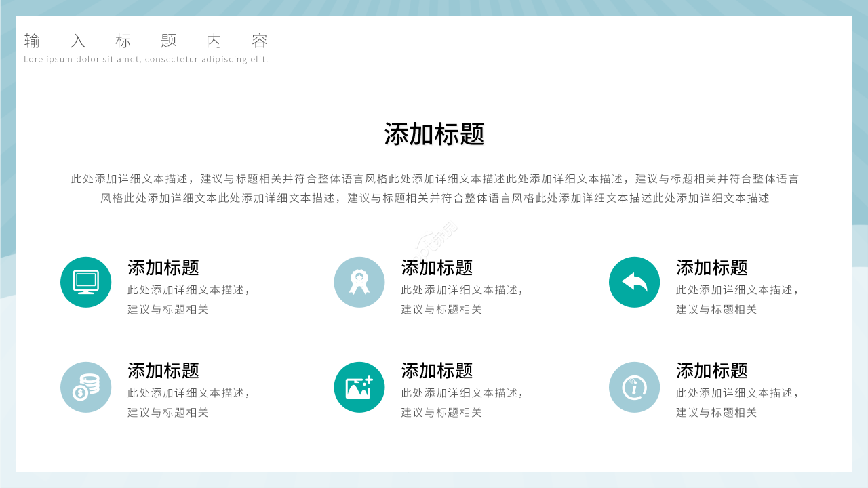This screenshot has width=868, height=488.
Task: Select the 添加标题 heading beside the reply arrow icon
Action: (711, 268)
